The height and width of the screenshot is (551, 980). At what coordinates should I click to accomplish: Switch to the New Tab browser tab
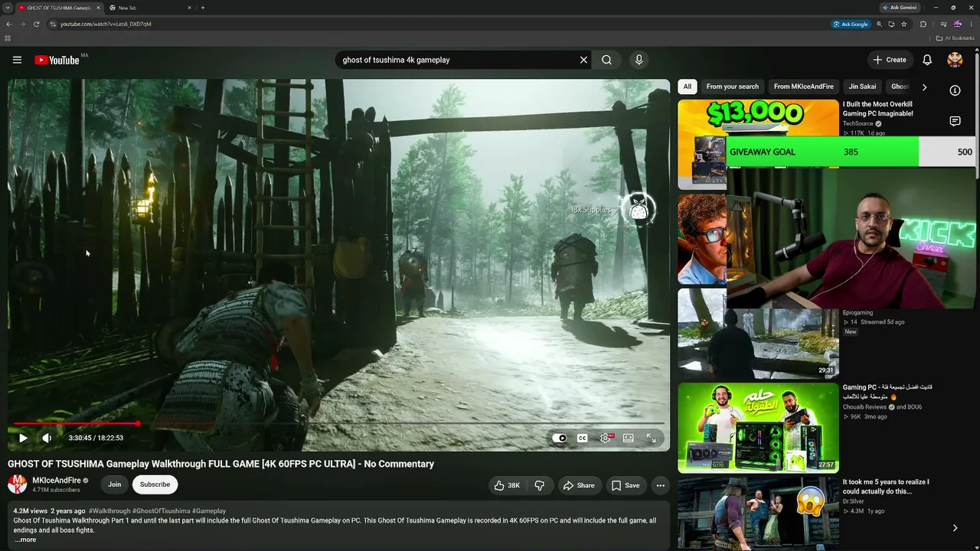pyautogui.click(x=150, y=8)
